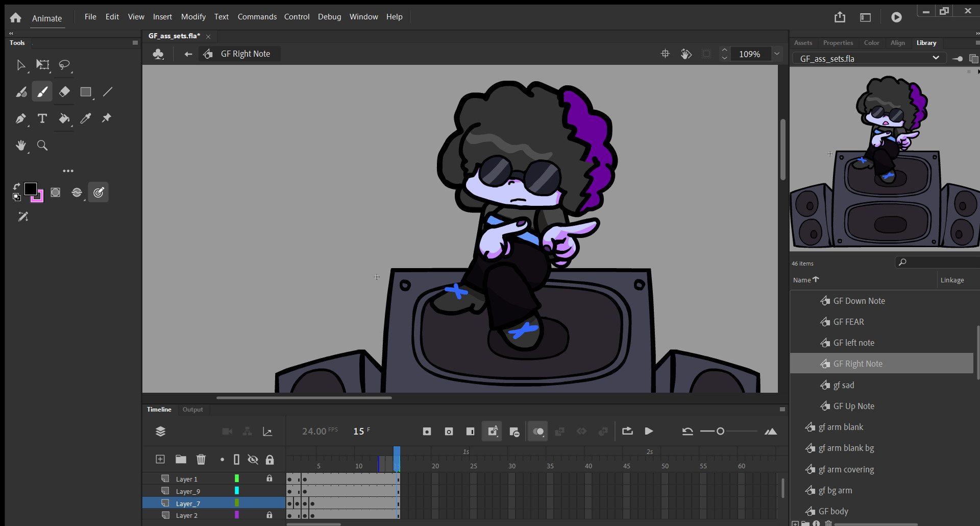
Task: Switch to the Properties tab
Action: (838, 43)
